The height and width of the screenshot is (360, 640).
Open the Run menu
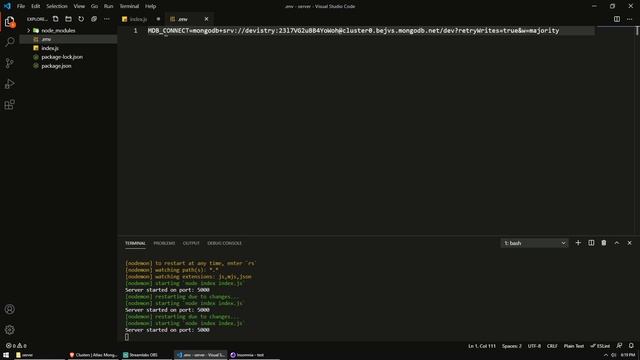coord(108,6)
